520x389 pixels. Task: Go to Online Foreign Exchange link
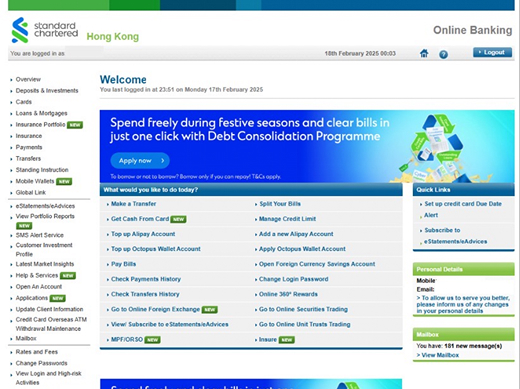(x=155, y=309)
